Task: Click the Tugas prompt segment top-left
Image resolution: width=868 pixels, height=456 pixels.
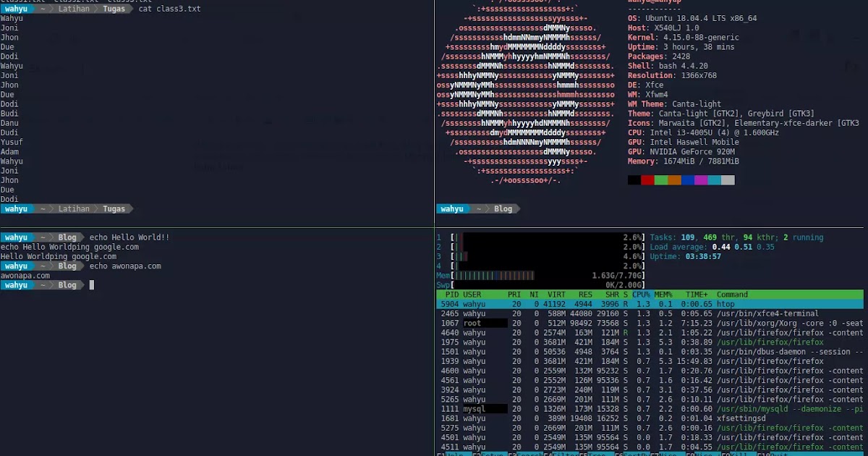Action: tap(113, 9)
